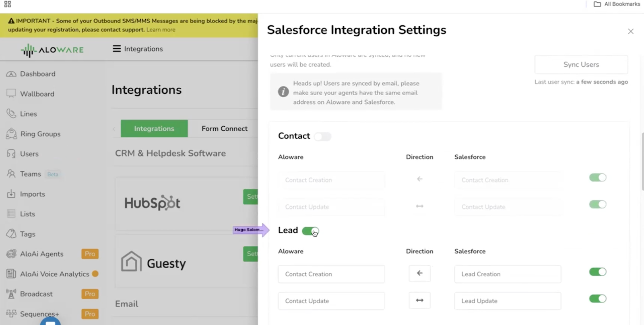This screenshot has width=644, height=325.
Task: Click the AloAi Agents robot icon
Action: pos(11,254)
